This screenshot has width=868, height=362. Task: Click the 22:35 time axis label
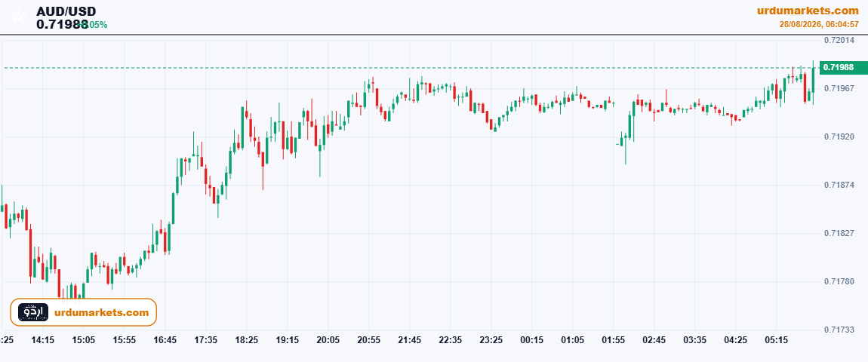[x=450, y=340]
